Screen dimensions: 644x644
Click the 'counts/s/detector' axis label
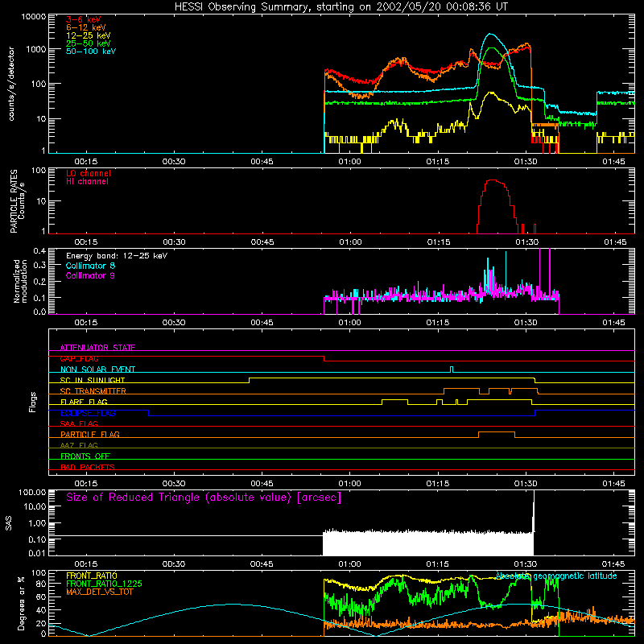tap(11, 84)
